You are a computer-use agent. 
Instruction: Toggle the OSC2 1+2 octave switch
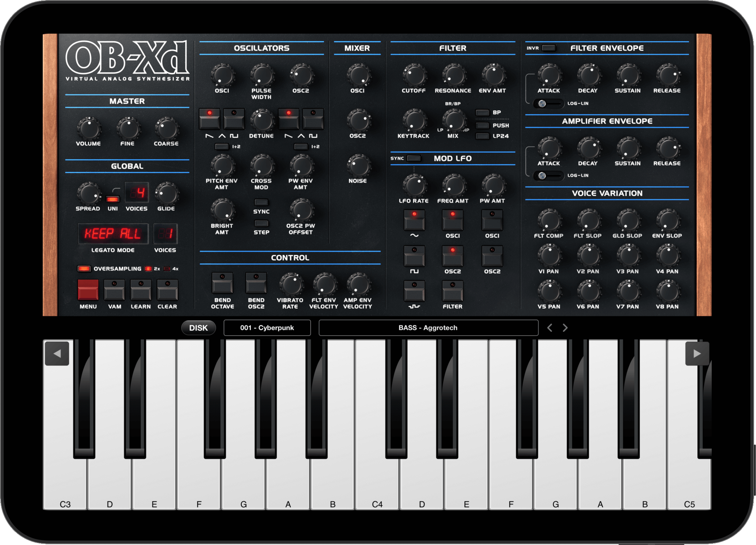point(301,147)
